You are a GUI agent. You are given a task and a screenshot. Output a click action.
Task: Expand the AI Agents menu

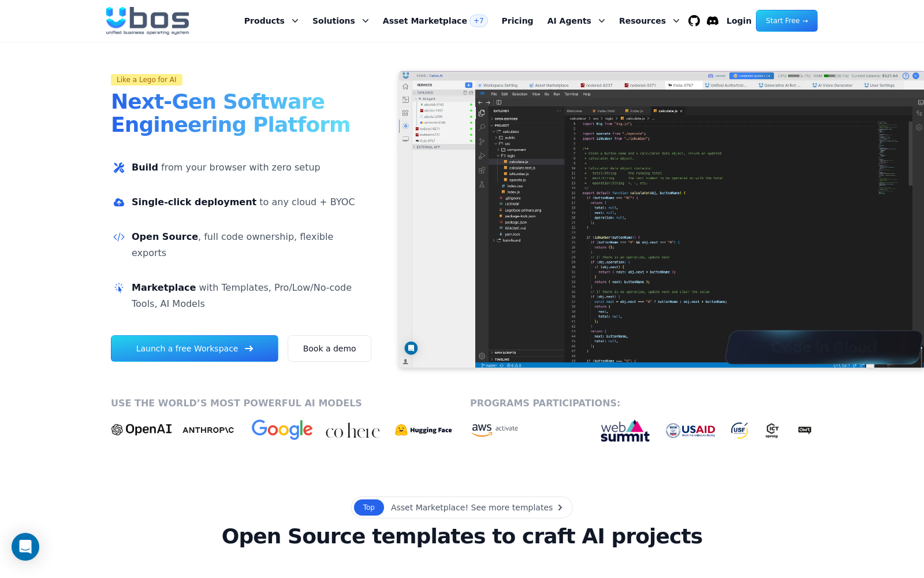576,21
